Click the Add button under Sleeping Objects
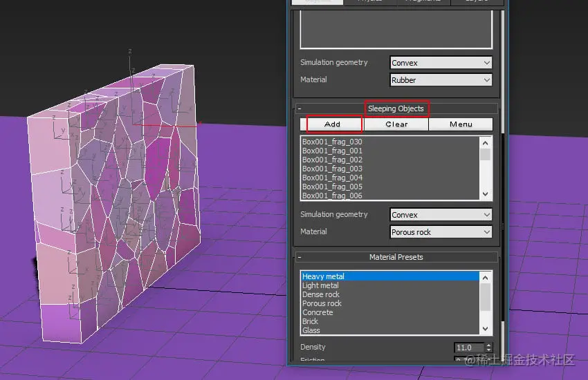Viewport: 588px width, 380px height. (x=332, y=124)
